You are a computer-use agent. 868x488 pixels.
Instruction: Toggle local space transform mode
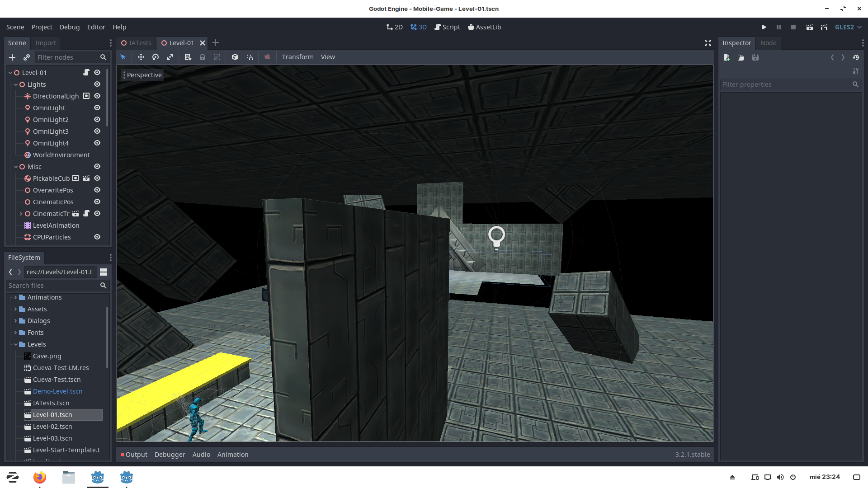[235, 57]
